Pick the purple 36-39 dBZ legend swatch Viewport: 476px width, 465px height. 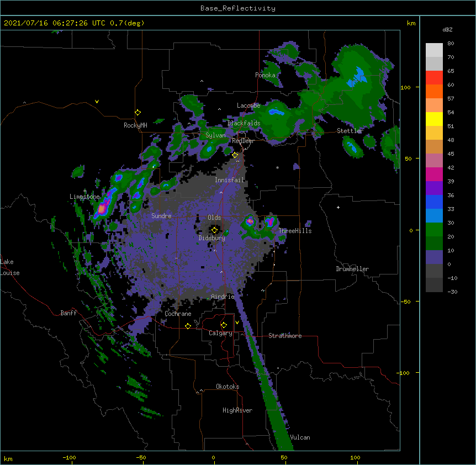[x=434, y=188]
